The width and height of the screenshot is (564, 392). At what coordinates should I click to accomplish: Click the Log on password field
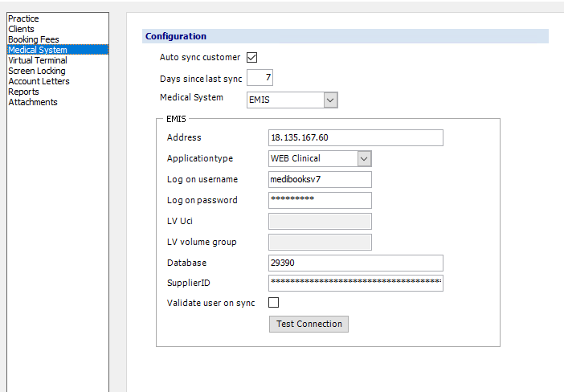320,200
